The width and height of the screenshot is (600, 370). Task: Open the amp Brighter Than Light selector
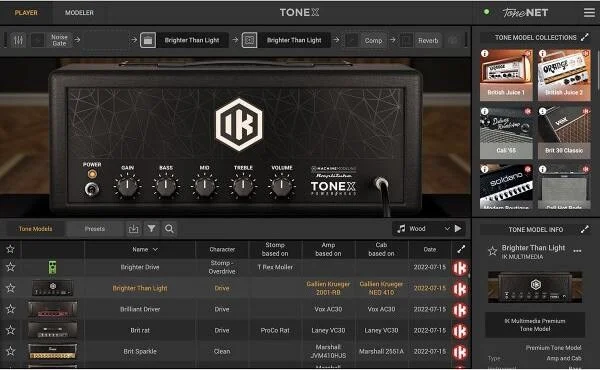coord(192,40)
